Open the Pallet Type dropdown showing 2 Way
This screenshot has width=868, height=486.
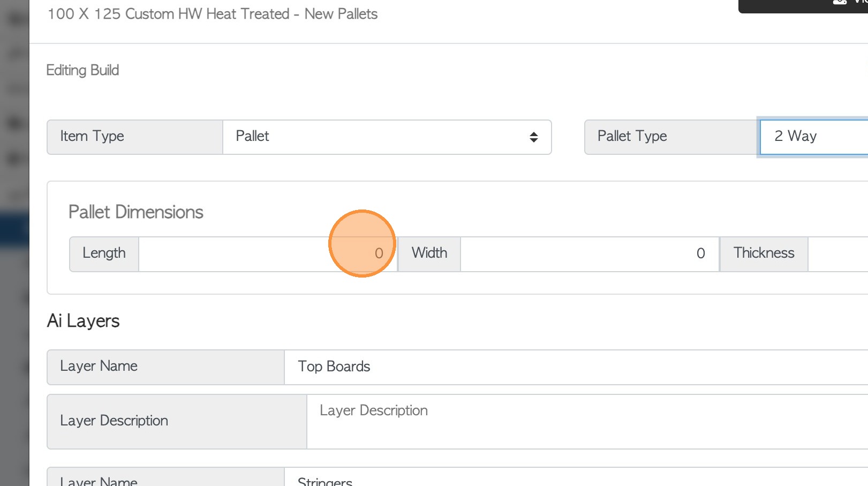pos(813,137)
